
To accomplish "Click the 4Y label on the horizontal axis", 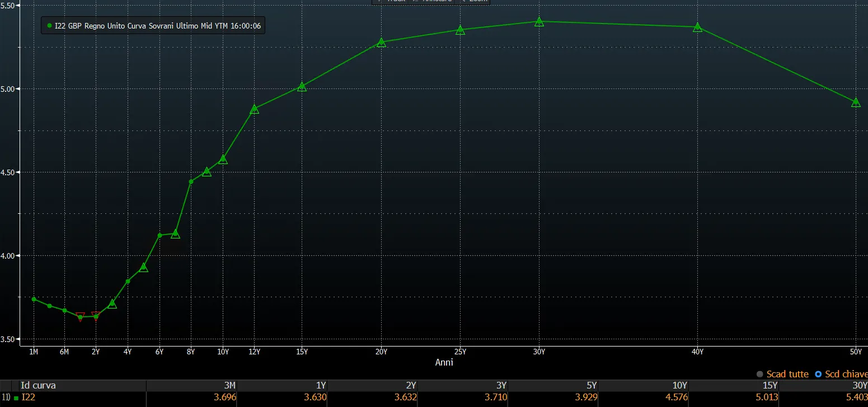I will (128, 352).
